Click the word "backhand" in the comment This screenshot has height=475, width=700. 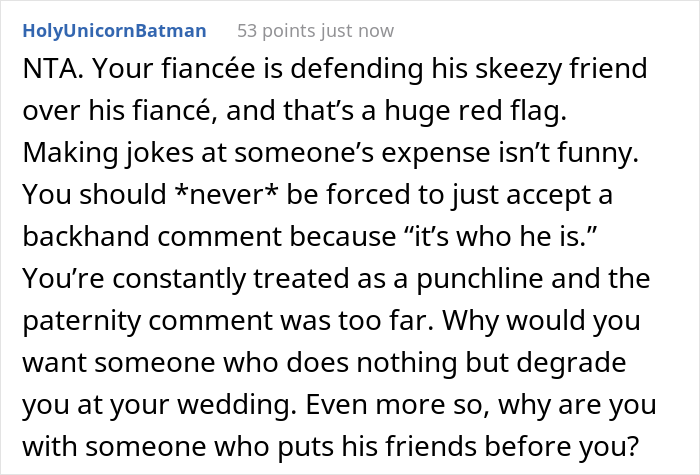(x=86, y=236)
